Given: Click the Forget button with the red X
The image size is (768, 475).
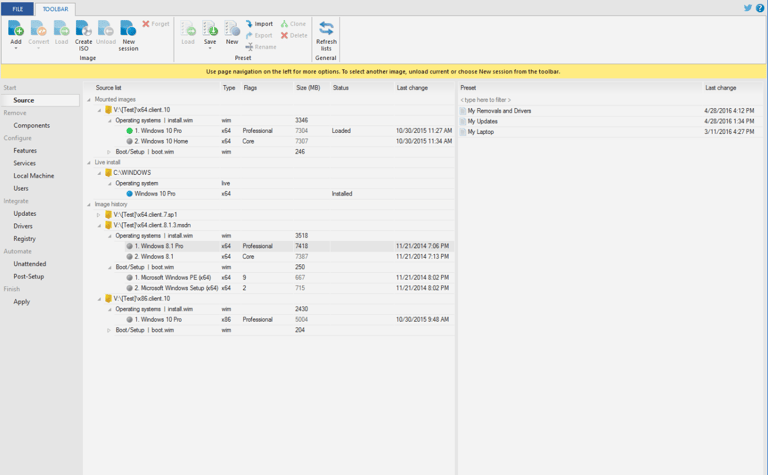Looking at the screenshot, I should (x=156, y=24).
